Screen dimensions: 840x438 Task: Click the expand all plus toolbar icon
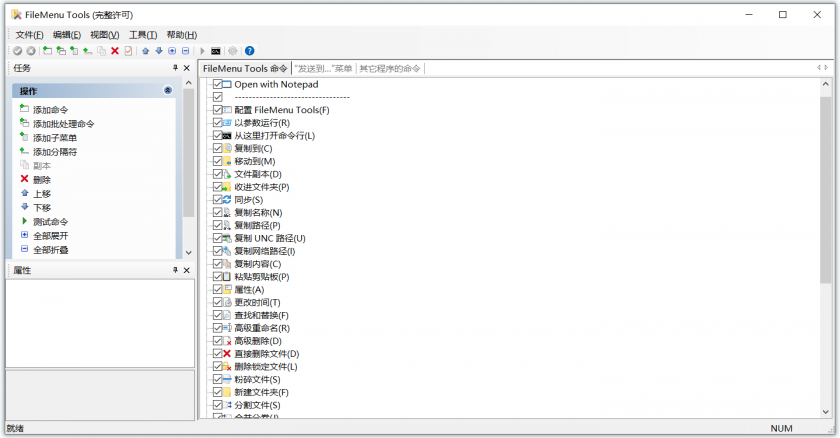tap(172, 50)
